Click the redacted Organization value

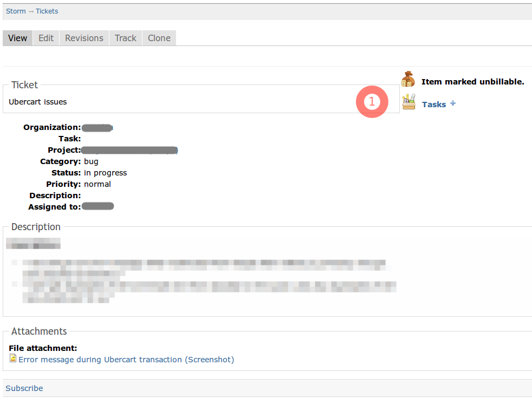point(98,127)
